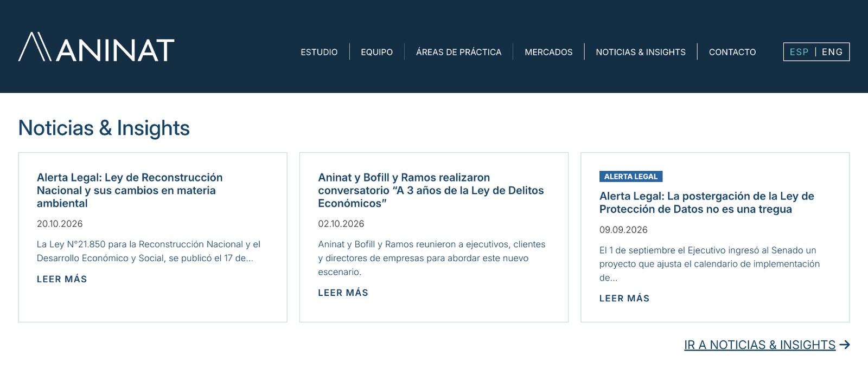The height and width of the screenshot is (375, 868).
Task: Click the excerpt starting 'El 1 de septiembre'
Action: (x=710, y=264)
